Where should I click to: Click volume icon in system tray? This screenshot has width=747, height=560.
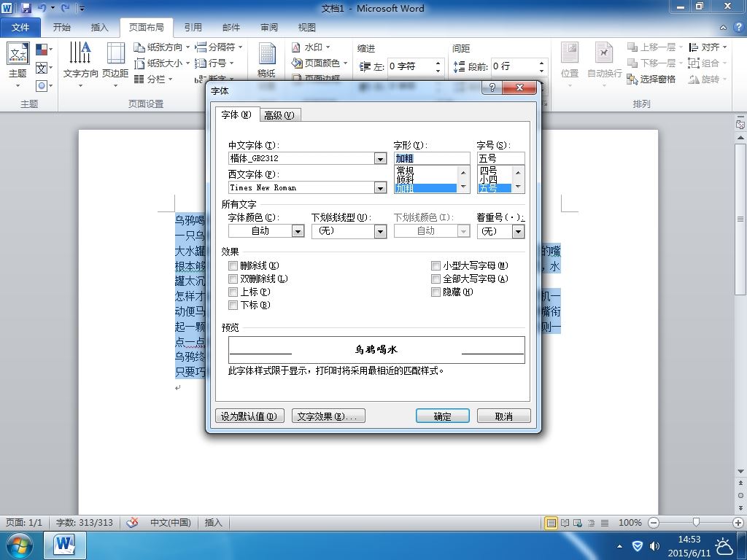[x=655, y=546]
